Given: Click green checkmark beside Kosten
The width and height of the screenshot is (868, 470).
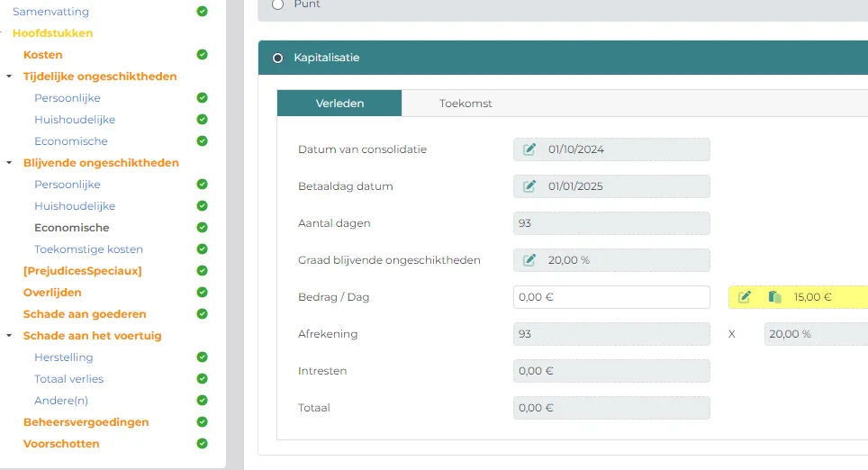Looking at the screenshot, I should click(x=202, y=54).
